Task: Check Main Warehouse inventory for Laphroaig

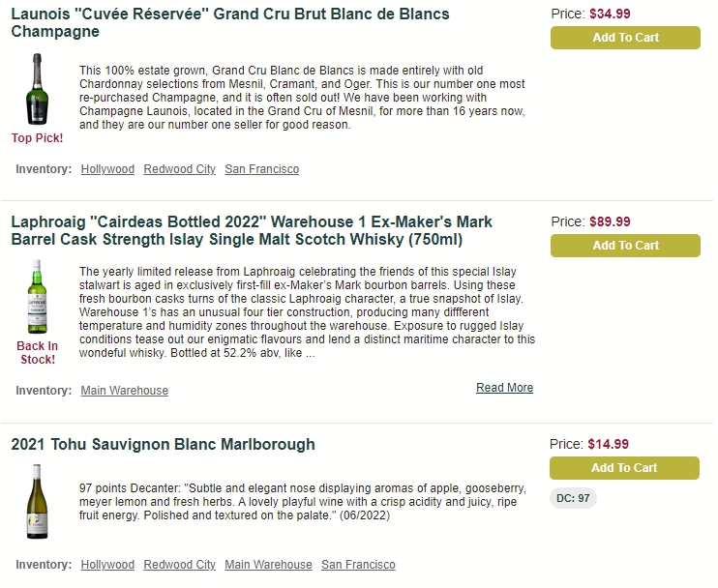Action: coord(125,391)
